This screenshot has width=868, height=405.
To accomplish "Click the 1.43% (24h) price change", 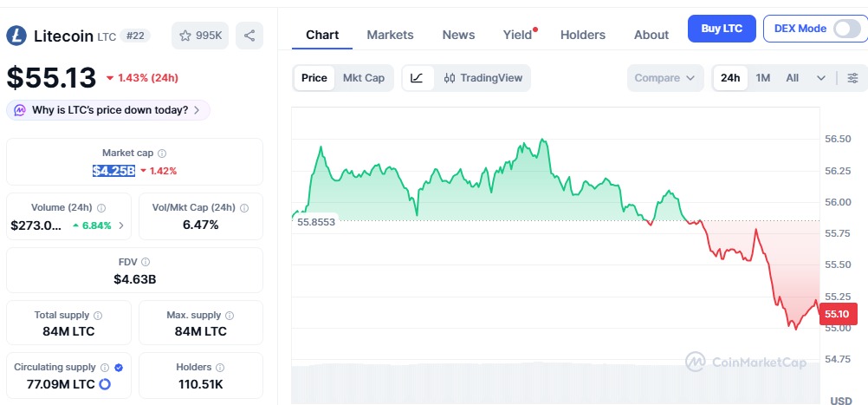I will 142,78.
